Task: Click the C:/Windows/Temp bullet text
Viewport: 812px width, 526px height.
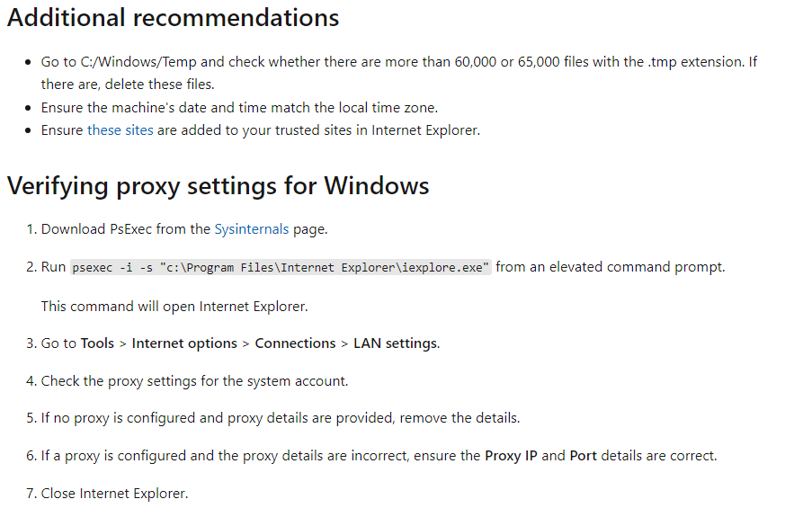Action: [398, 73]
